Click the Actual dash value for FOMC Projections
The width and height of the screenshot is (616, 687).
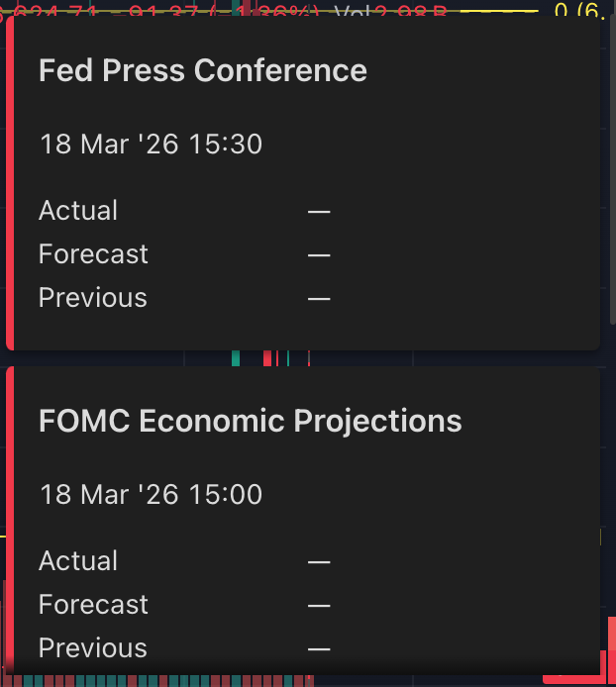click(318, 561)
